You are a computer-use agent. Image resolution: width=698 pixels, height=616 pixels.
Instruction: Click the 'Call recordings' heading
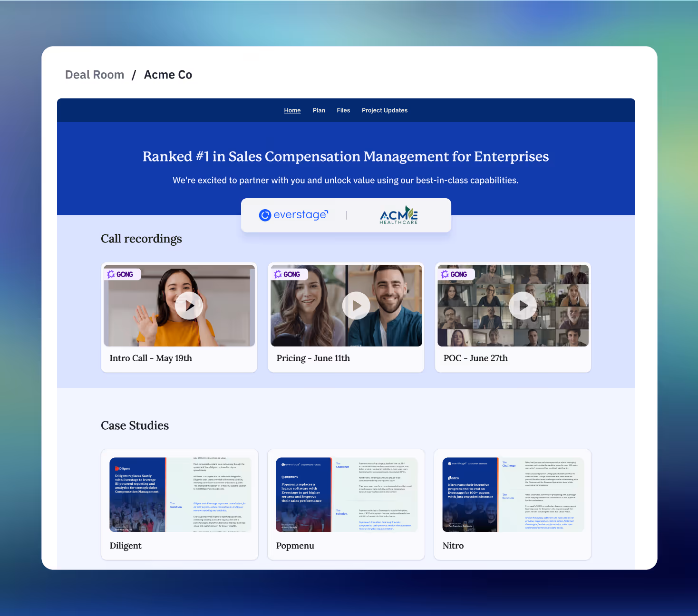click(141, 239)
